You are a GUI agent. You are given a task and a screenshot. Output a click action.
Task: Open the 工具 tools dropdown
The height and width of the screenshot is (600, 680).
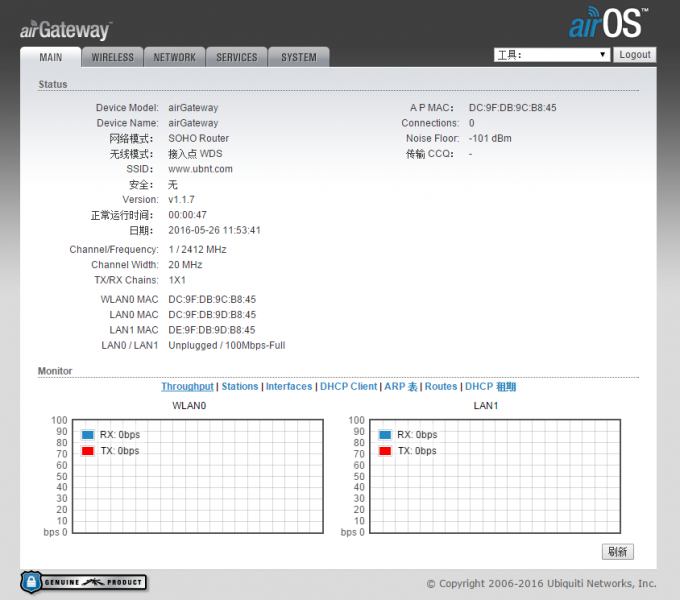552,55
